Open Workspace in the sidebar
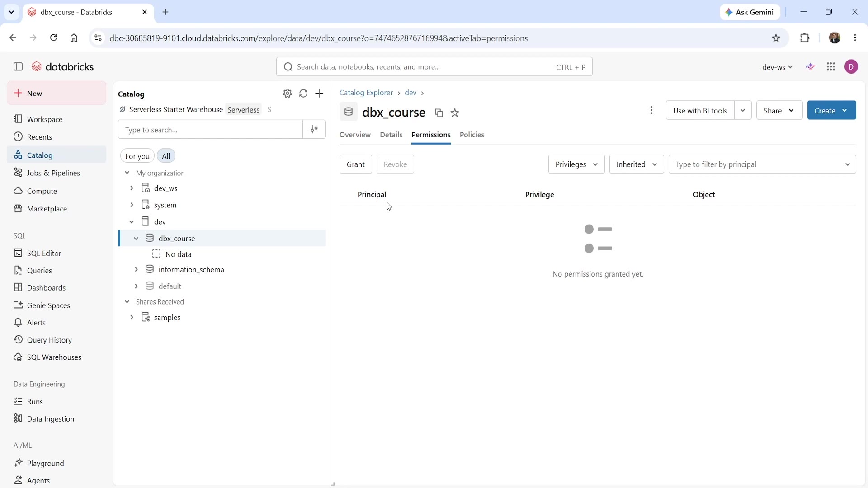Viewport: 868px width, 488px height. click(x=57, y=119)
